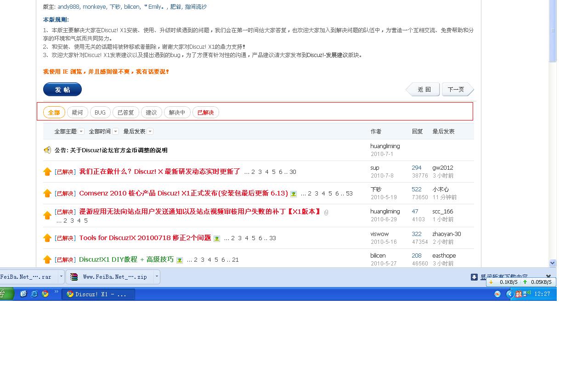Click the first quick launch icon in taskbar
588x368 pixels.
tap(23, 293)
